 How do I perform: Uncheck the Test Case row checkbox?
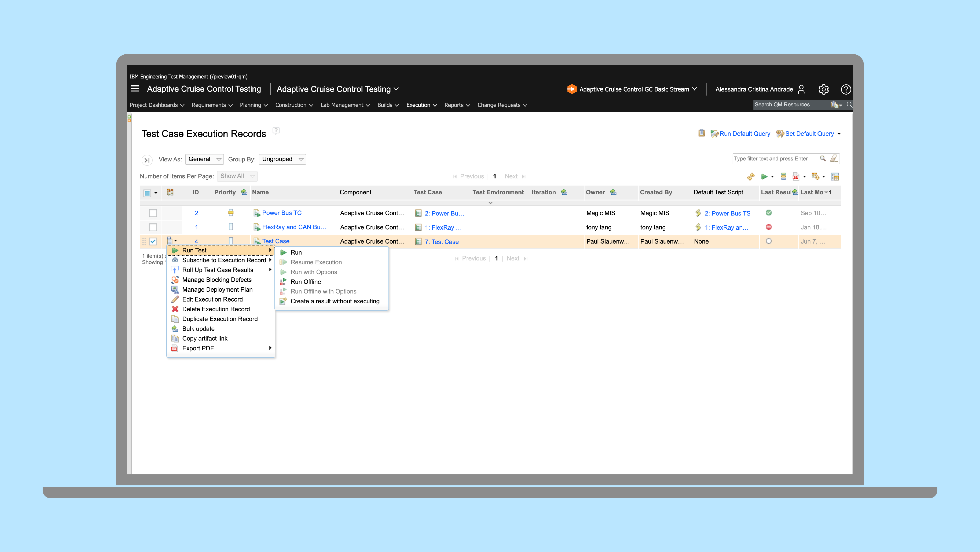(x=153, y=241)
